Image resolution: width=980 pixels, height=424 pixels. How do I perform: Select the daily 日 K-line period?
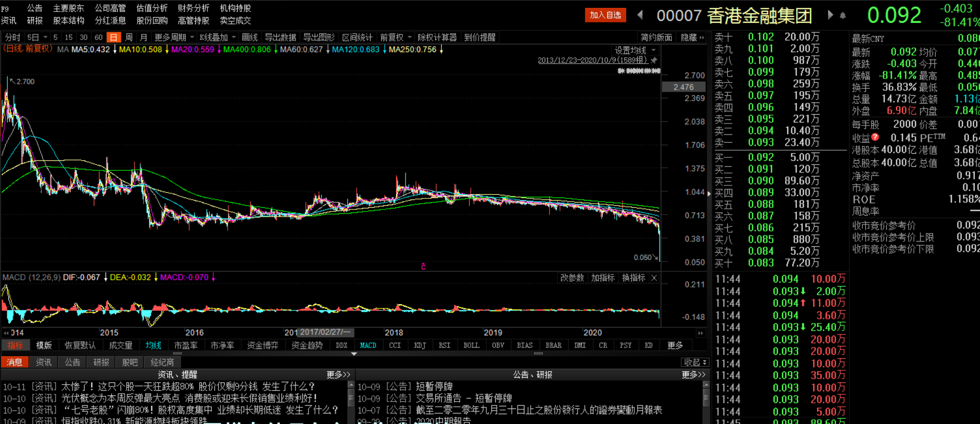[113, 38]
